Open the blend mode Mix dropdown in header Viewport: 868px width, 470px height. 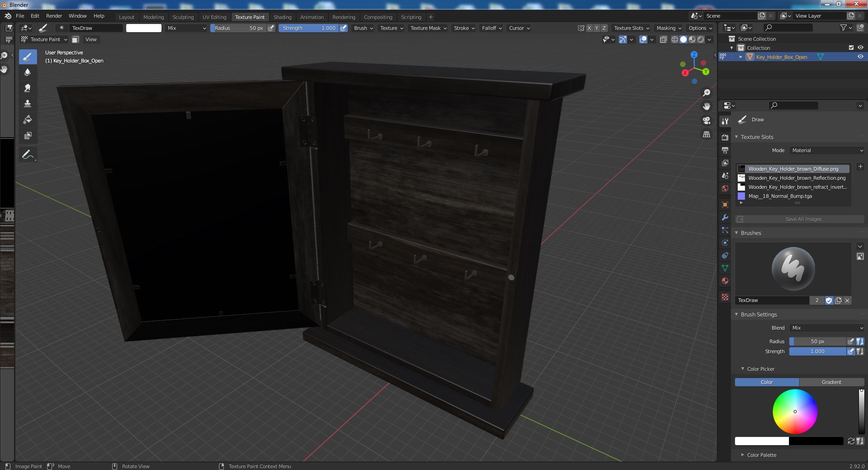pyautogui.click(x=186, y=28)
